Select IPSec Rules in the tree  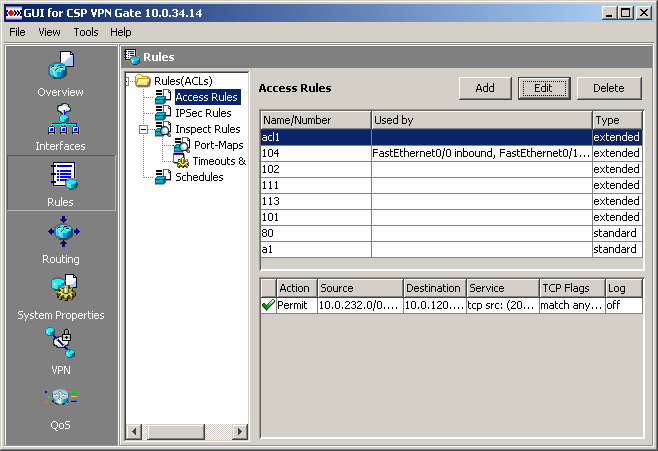(203, 113)
